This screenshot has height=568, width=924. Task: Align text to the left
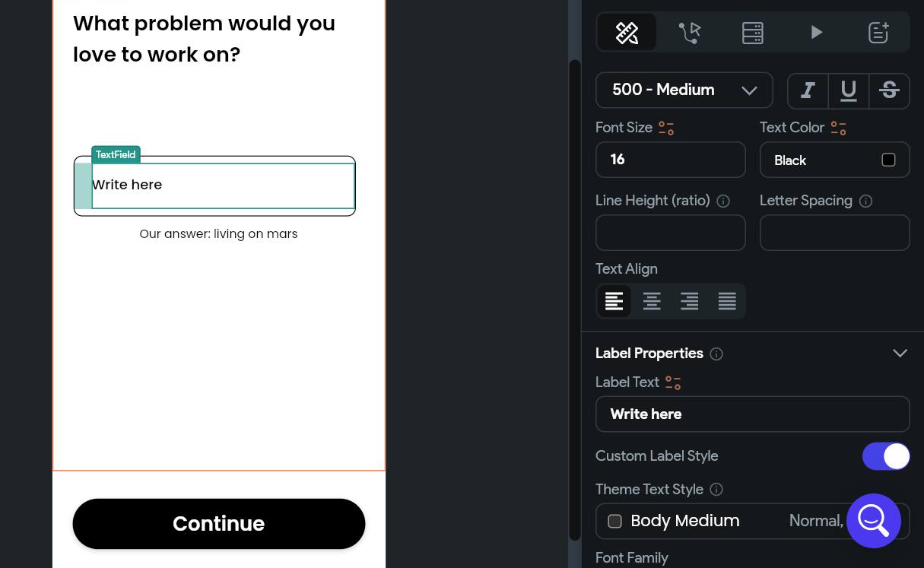(614, 301)
